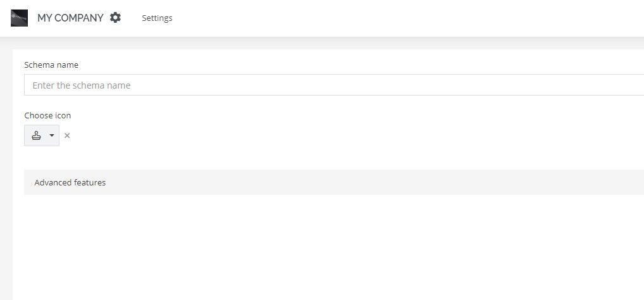Image resolution: width=644 pixels, height=300 pixels.
Task: Click the 'Enter the schema name' placeholder text
Action: coord(82,85)
